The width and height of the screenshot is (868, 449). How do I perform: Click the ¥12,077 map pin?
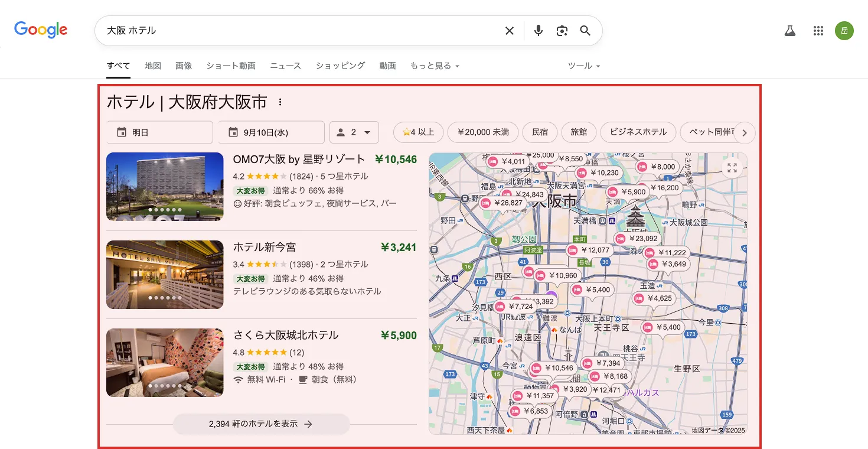click(x=589, y=250)
